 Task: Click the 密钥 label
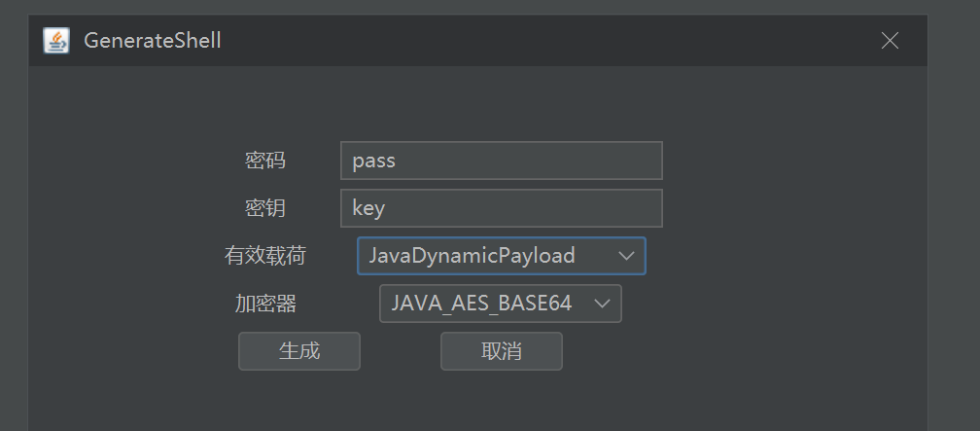coord(265,208)
